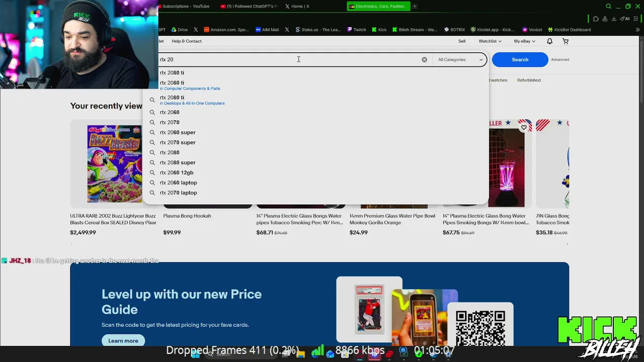Show more bookmarks via overflow chevron

(x=637, y=30)
